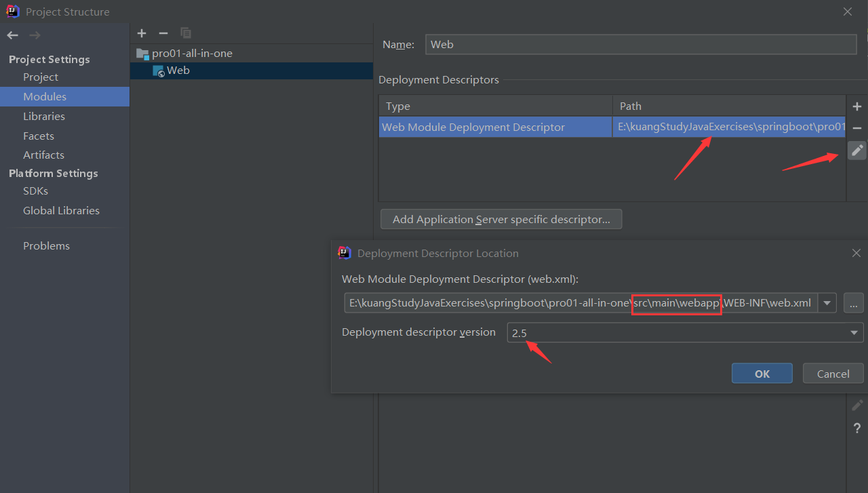Copy the selected module icon
The width and height of the screenshot is (868, 493).
point(186,33)
